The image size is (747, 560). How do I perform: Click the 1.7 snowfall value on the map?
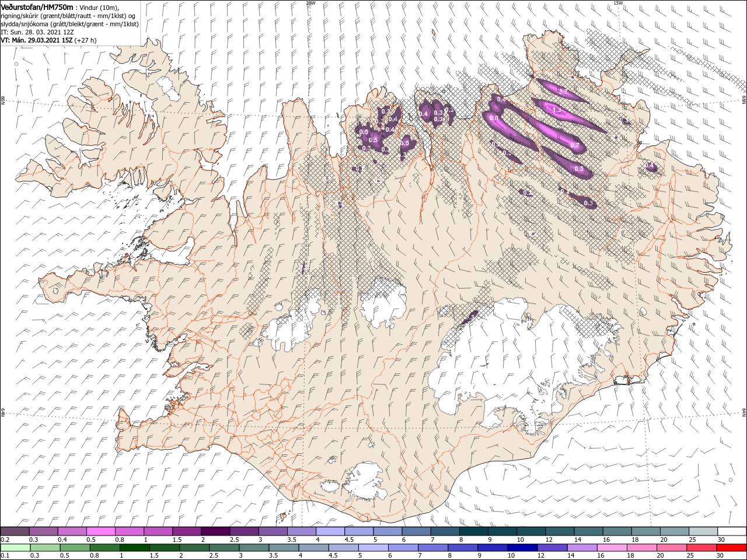(x=563, y=92)
